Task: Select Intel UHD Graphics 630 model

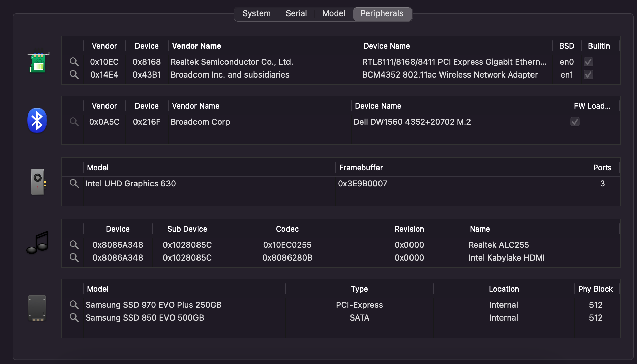Action: coord(130,183)
